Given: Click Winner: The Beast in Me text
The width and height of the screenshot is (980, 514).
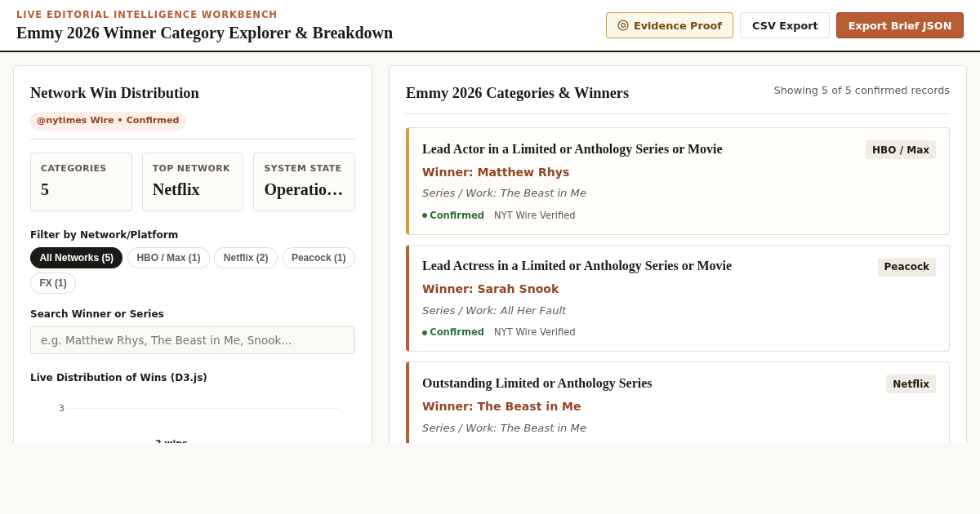Looking at the screenshot, I should tap(501, 406).
